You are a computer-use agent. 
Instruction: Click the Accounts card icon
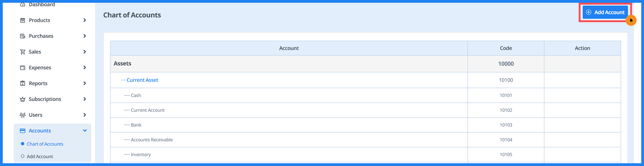click(x=23, y=131)
